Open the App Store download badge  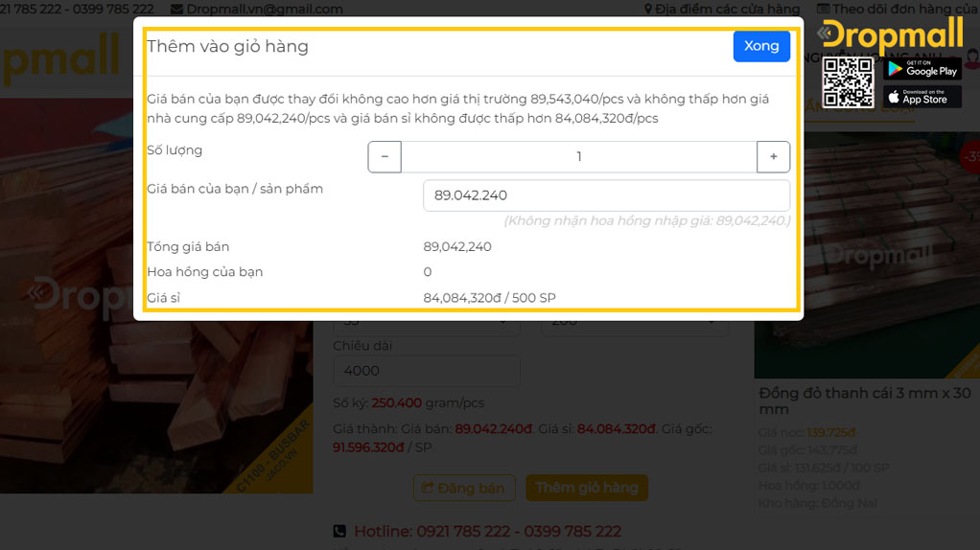pyautogui.click(x=922, y=98)
